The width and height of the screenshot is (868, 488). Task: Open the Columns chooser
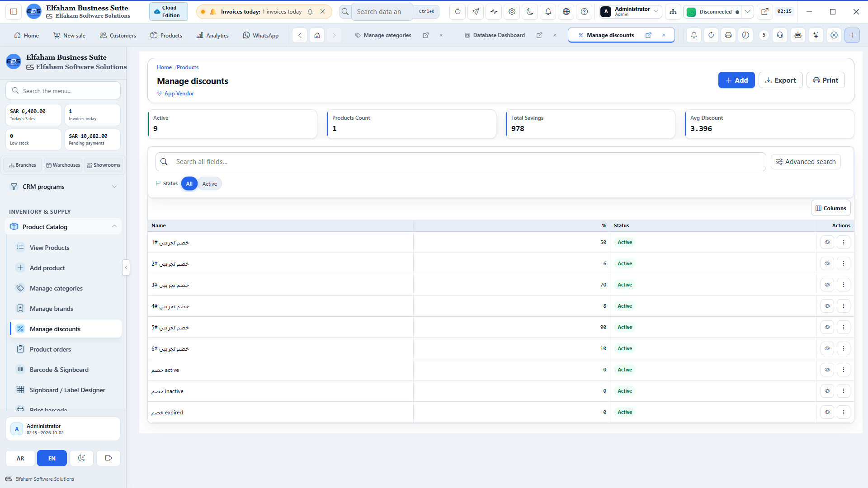(x=830, y=208)
